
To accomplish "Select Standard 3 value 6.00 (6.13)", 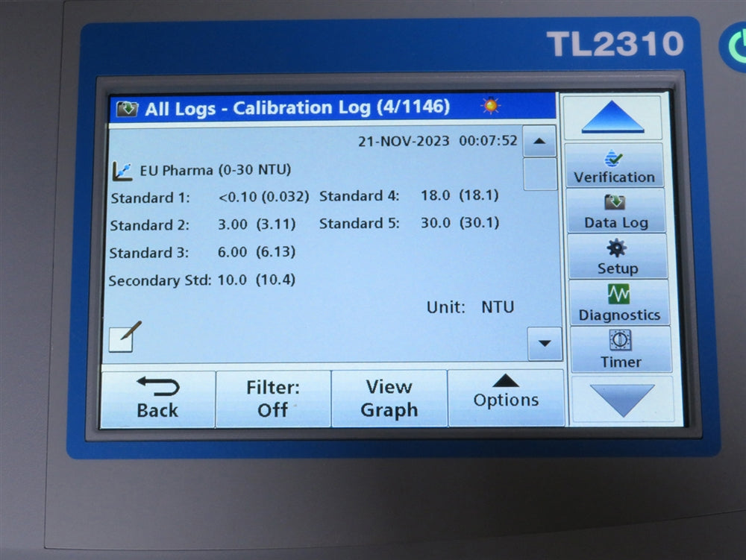I will [x=256, y=251].
